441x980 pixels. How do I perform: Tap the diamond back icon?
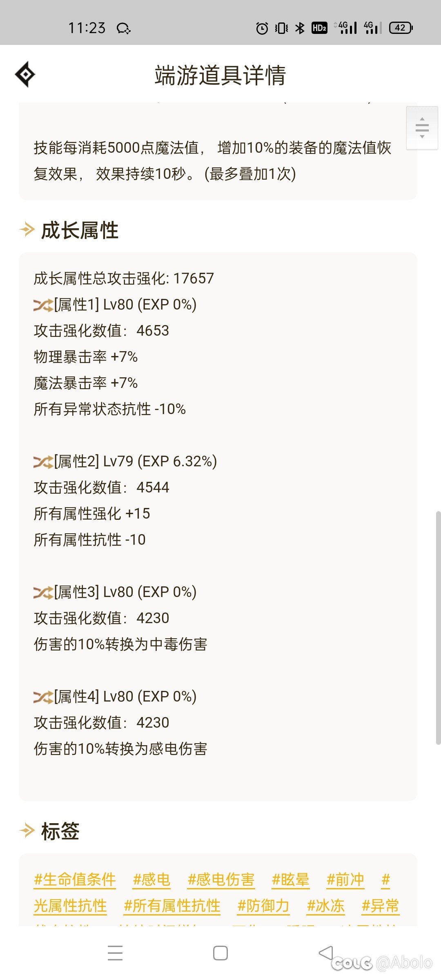25,74
